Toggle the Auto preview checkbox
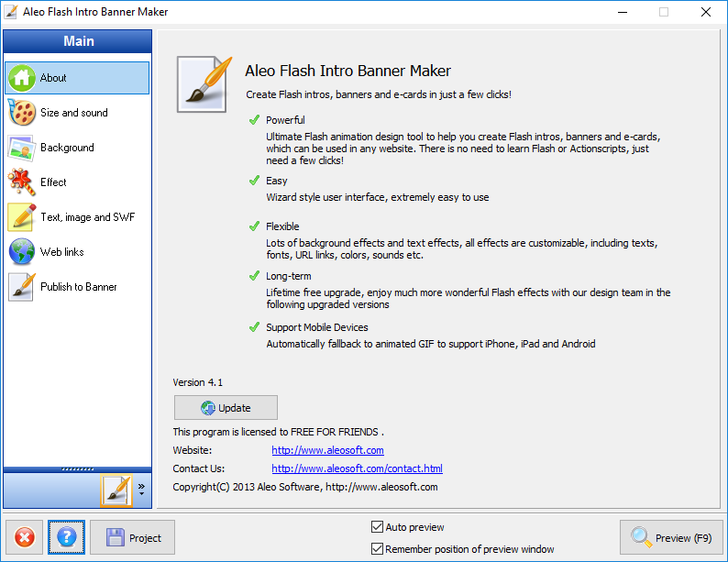Image resolution: width=728 pixels, height=562 pixels. tap(377, 527)
